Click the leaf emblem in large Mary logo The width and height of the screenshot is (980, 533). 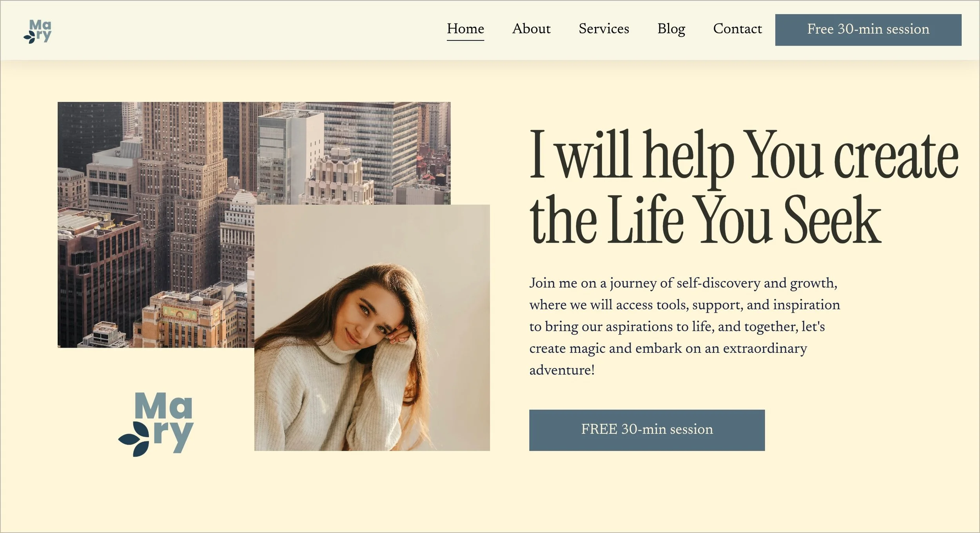134,439
